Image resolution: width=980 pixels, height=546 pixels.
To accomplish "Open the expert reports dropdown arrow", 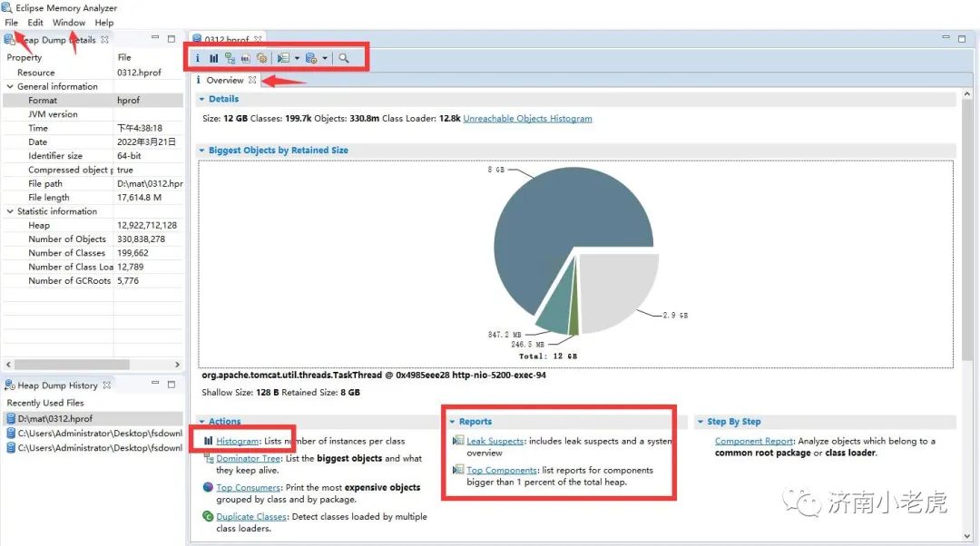I will coord(297,58).
